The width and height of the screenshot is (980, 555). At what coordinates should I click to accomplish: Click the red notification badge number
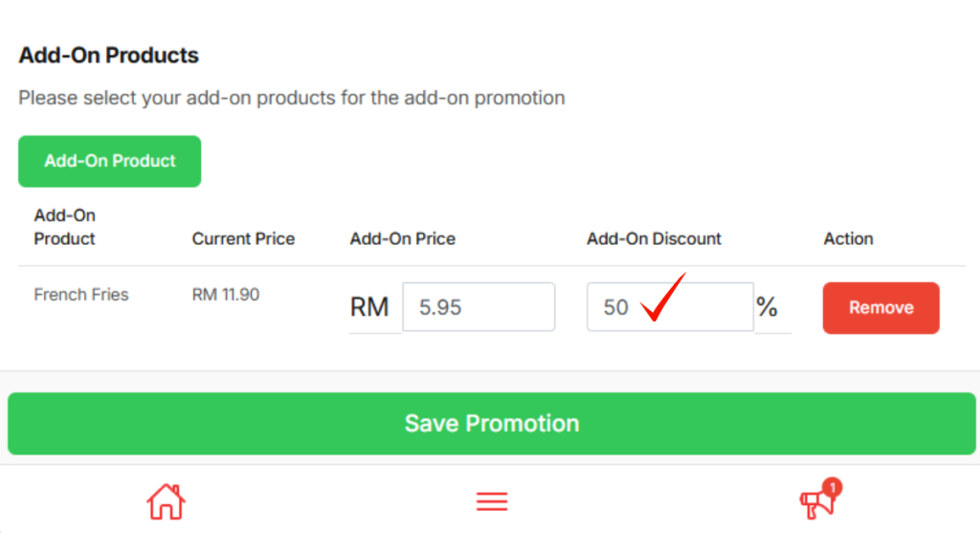tap(833, 488)
